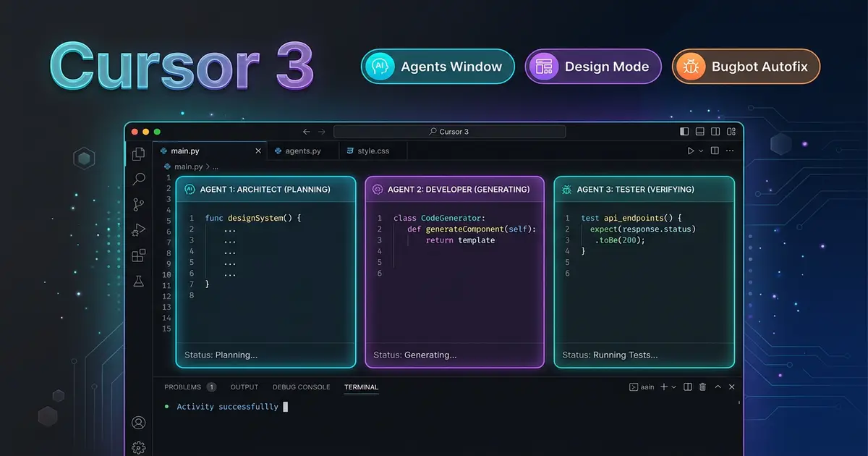Click the Bugbot Autofix feature pill
This screenshot has height=456, width=868.
(x=746, y=67)
